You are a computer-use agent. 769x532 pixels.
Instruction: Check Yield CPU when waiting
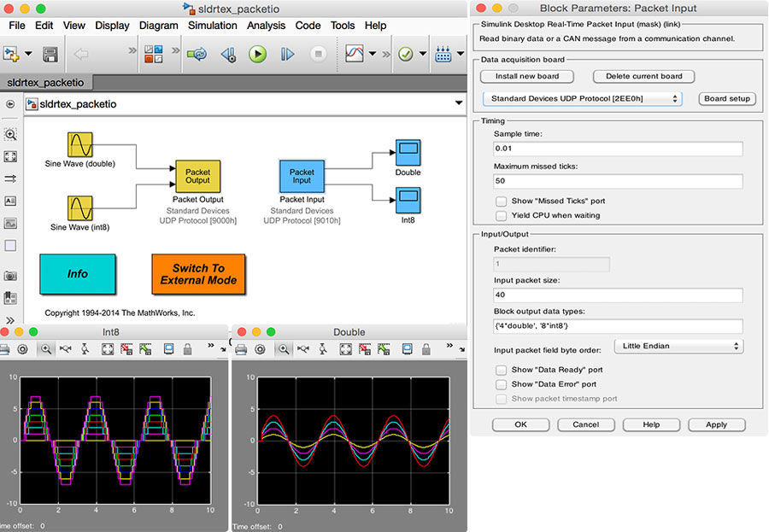[x=501, y=215]
